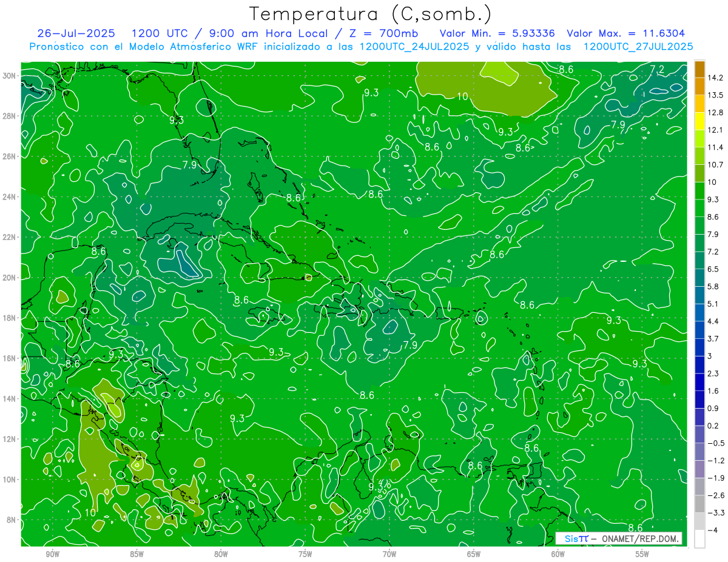Click the init time "1200UTC_24JUL2025"
728x562 pixels.
click(414, 46)
